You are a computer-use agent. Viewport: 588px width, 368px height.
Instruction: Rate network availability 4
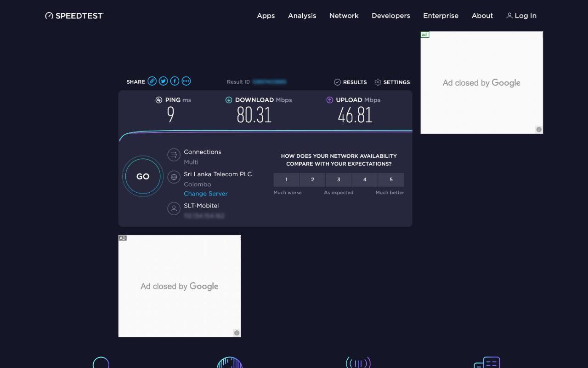point(365,179)
